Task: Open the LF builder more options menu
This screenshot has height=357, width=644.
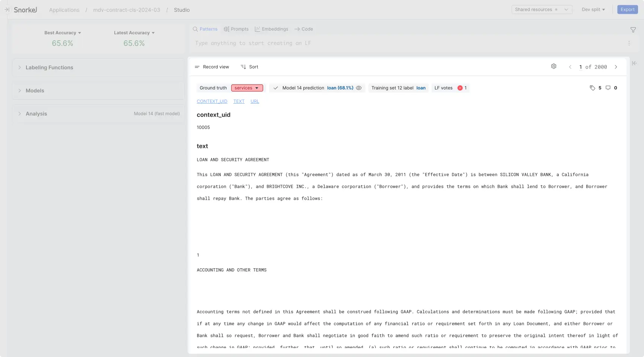Action: 629,43
